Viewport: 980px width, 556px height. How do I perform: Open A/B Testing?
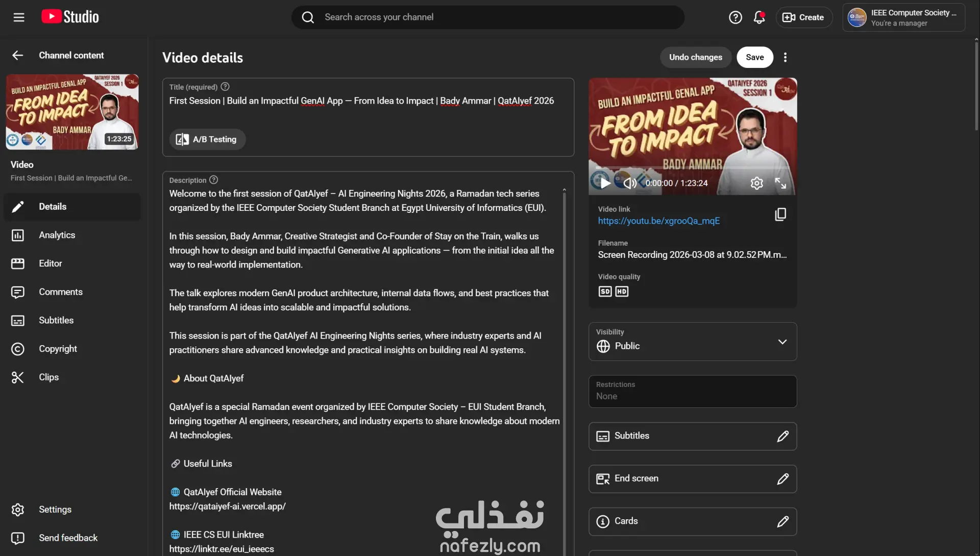[x=207, y=139]
